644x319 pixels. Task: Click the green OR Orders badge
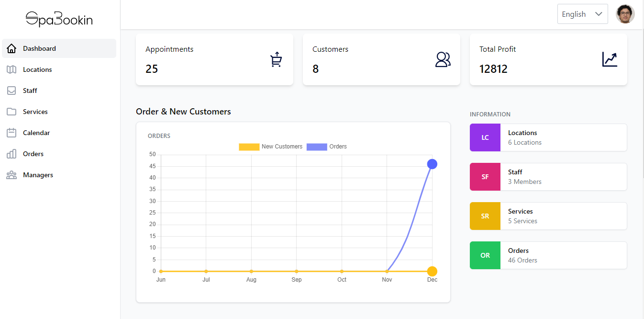pyautogui.click(x=485, y=255)
